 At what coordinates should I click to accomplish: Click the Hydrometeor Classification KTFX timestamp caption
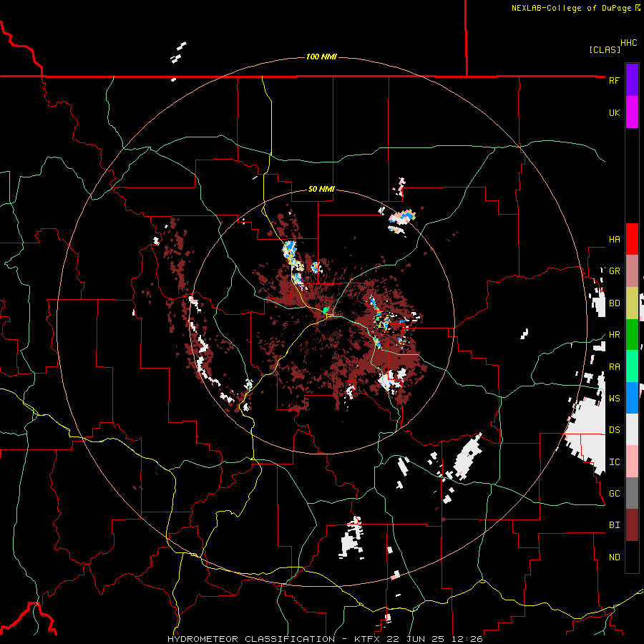[x=325, y=639]
